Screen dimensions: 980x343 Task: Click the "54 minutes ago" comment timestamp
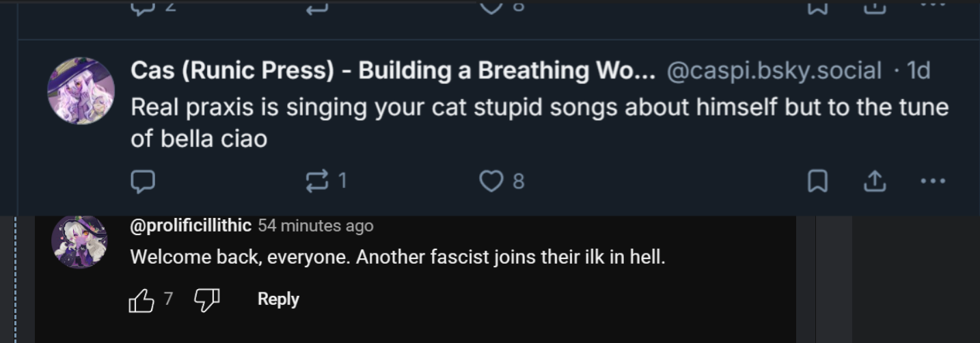coord(316,225)
